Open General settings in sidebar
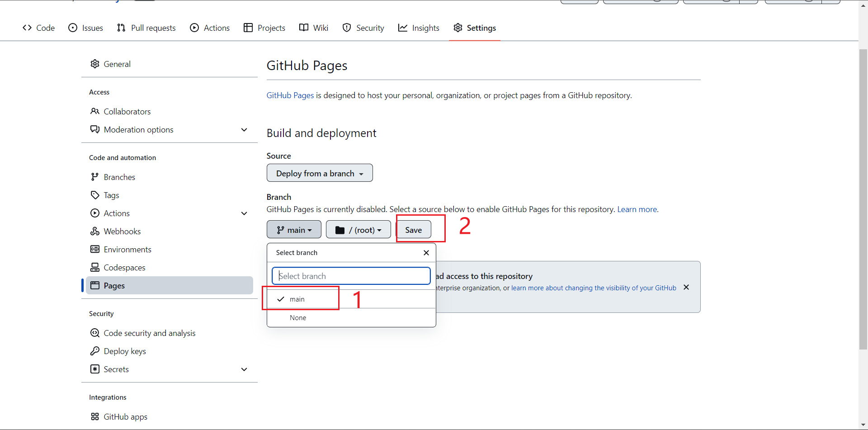The height and width of the screenshot is (430, 868). [170, 64]
